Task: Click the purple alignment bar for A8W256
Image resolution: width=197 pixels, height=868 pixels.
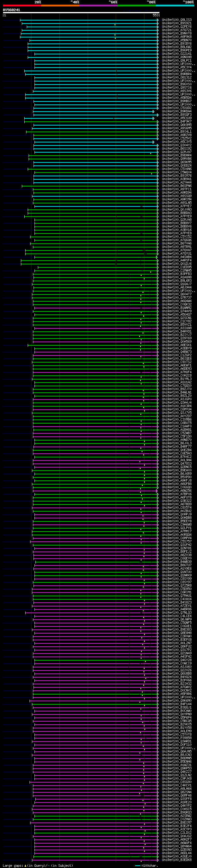Action: pos(96,491)
